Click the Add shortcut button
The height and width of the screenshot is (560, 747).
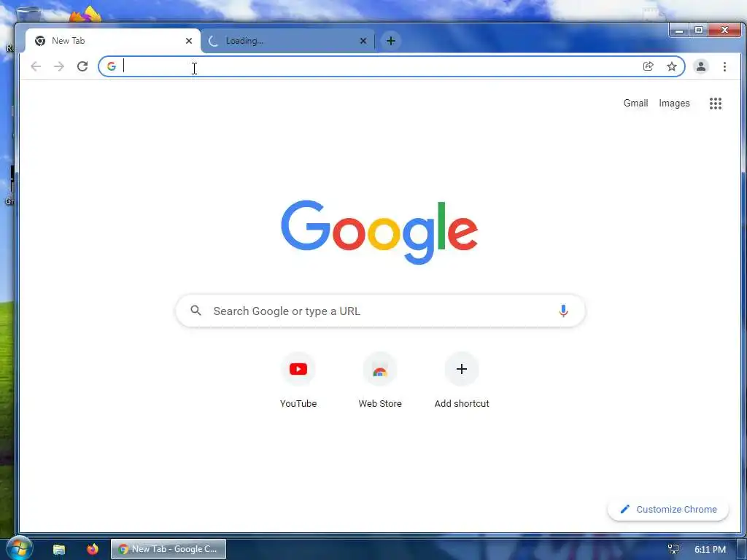pyautogui.click(x=462, y=381)
